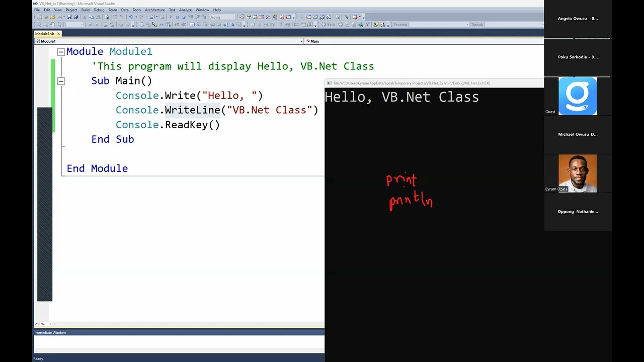The width and height of the screenshot is (644, 362).
Task: Click the Eyram Dzata video thumbnail
Action: point(578,173)
